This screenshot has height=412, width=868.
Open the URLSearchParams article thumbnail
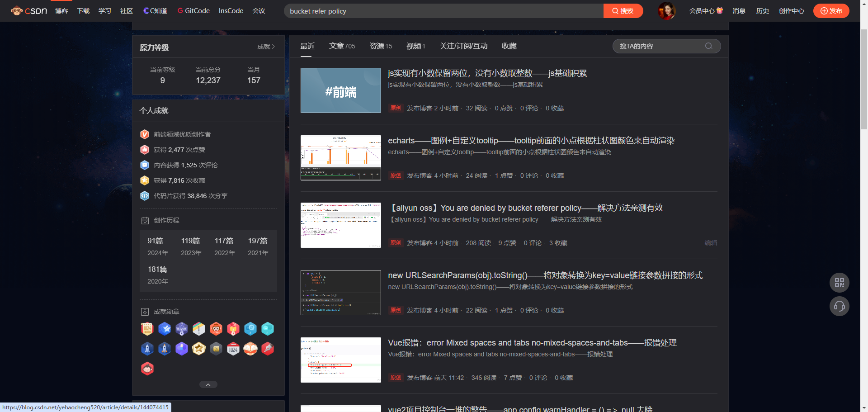(341, 293)
